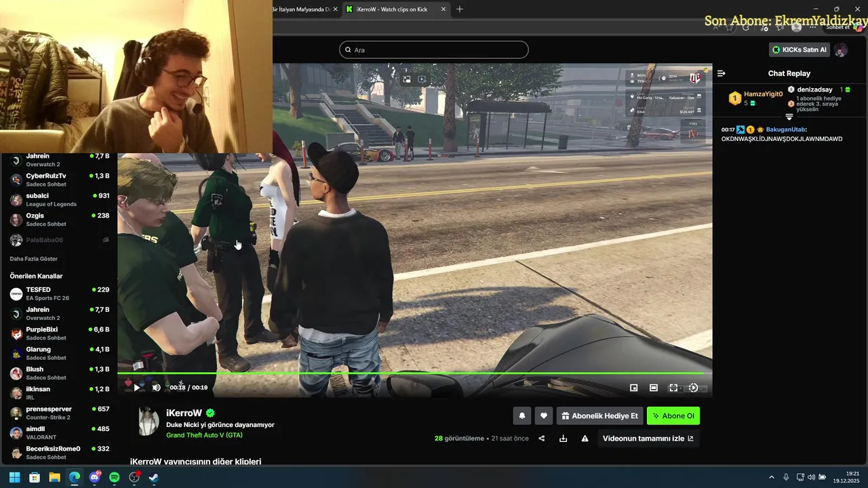Image resolution: width=868 pixels, height=488 pixels.
Task: Open Steam from taskbar
Action: (155, 477)
